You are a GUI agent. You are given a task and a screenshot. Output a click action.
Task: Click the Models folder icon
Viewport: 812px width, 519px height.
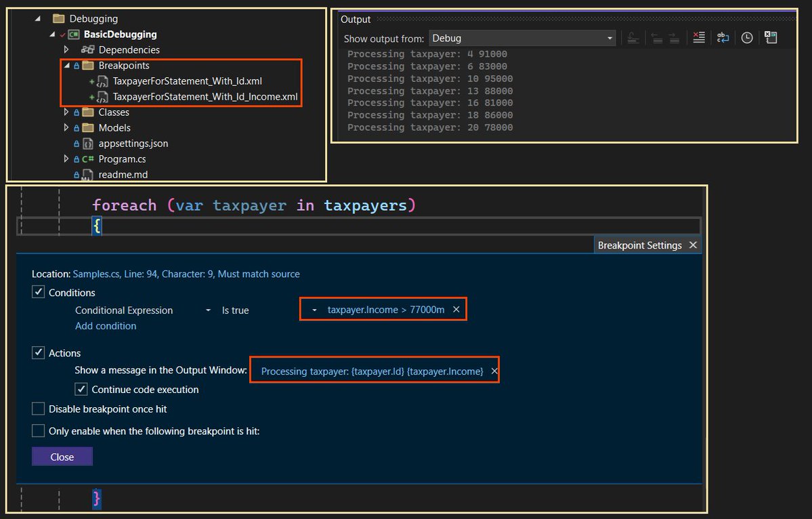pyautogui.click(x=88, y=127)
